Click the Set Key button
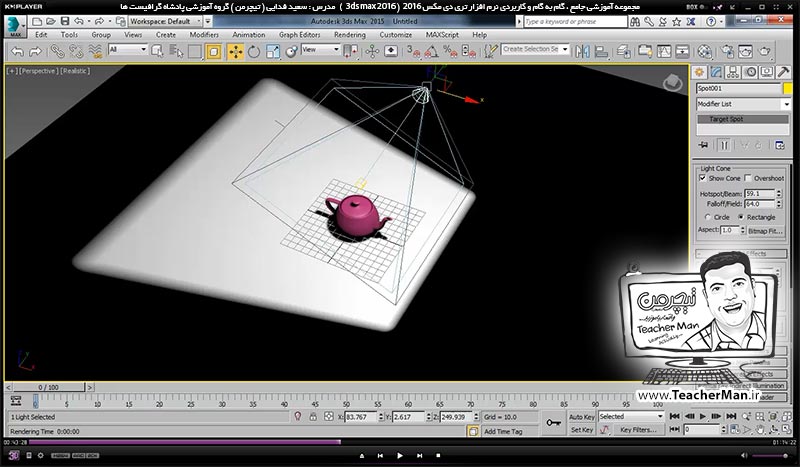Image resolution: width=800 pixels, height=467 pixels. coord(582,430)
